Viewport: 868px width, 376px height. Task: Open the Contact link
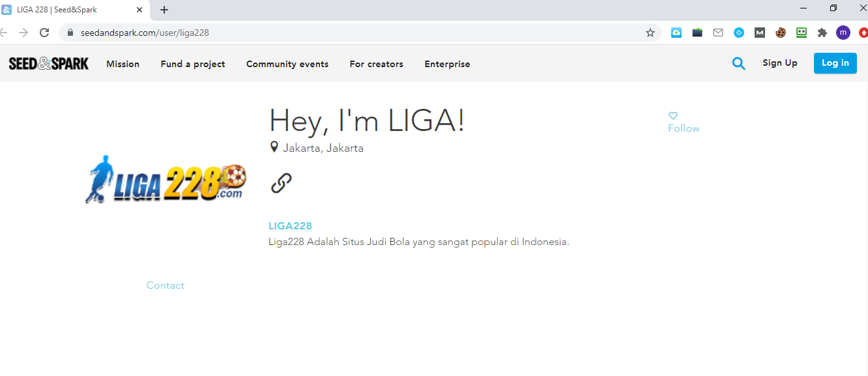[166, 285]
